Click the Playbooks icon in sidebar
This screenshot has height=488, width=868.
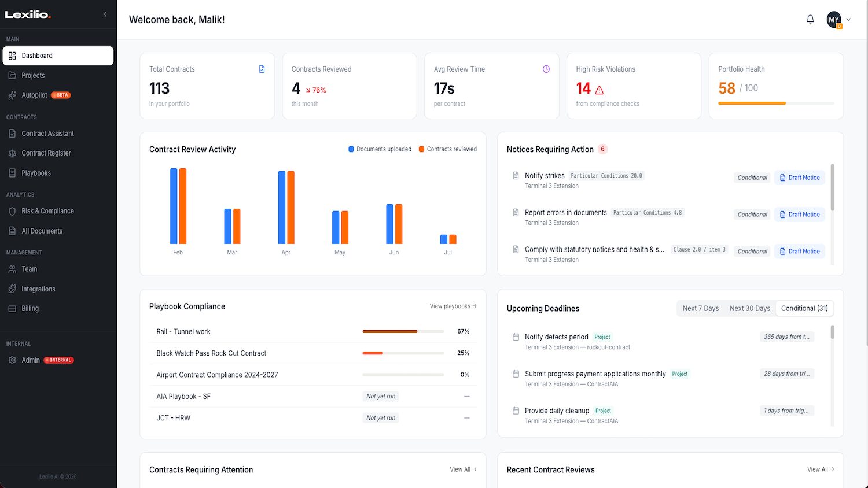12,173
